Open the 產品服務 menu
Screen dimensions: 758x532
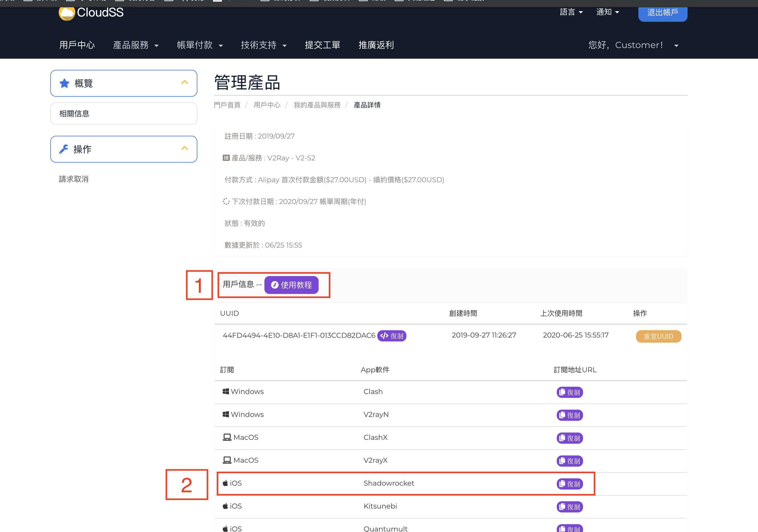136,45
